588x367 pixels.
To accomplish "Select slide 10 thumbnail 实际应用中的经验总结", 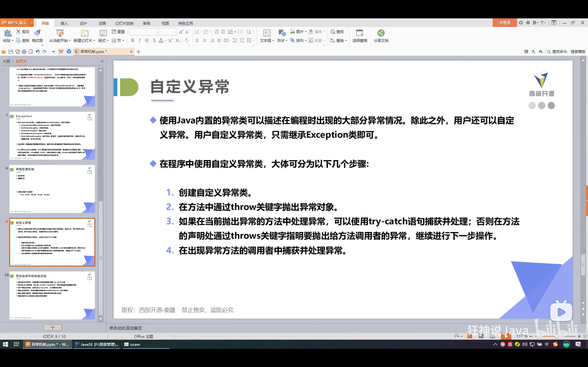I will 52,295.
